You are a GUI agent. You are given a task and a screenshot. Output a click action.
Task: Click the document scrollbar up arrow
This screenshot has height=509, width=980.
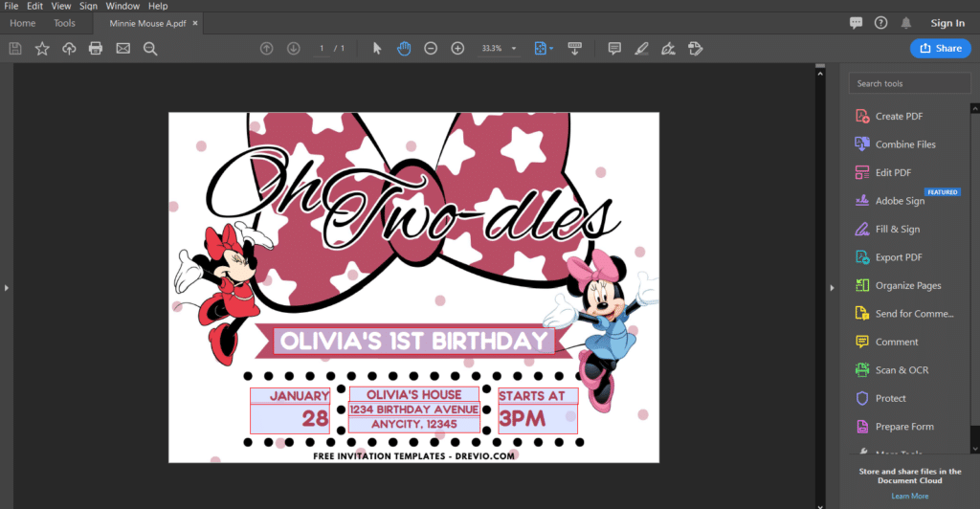pos(820,74)
